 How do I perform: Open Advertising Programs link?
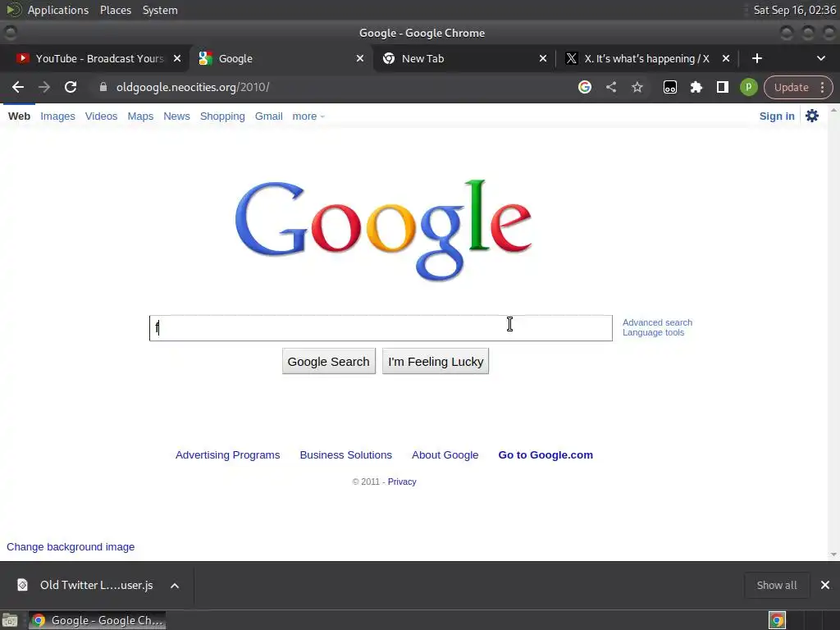tap(228, 454)
